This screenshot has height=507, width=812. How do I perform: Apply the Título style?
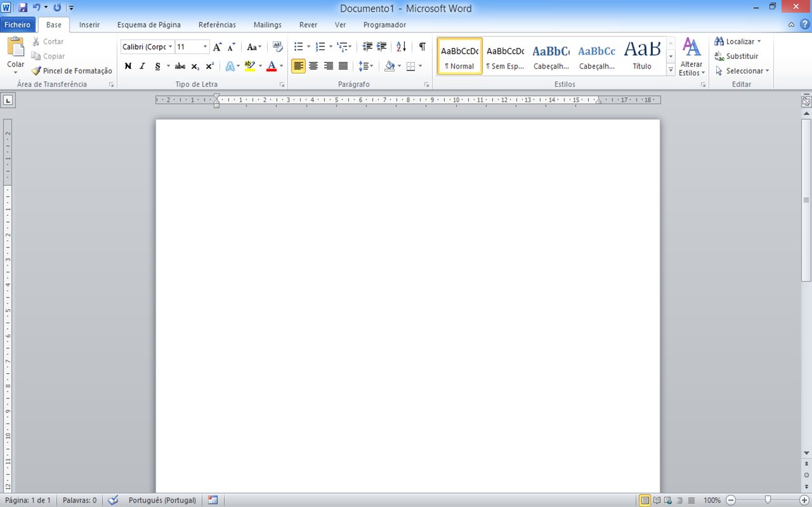click(642, 56)
